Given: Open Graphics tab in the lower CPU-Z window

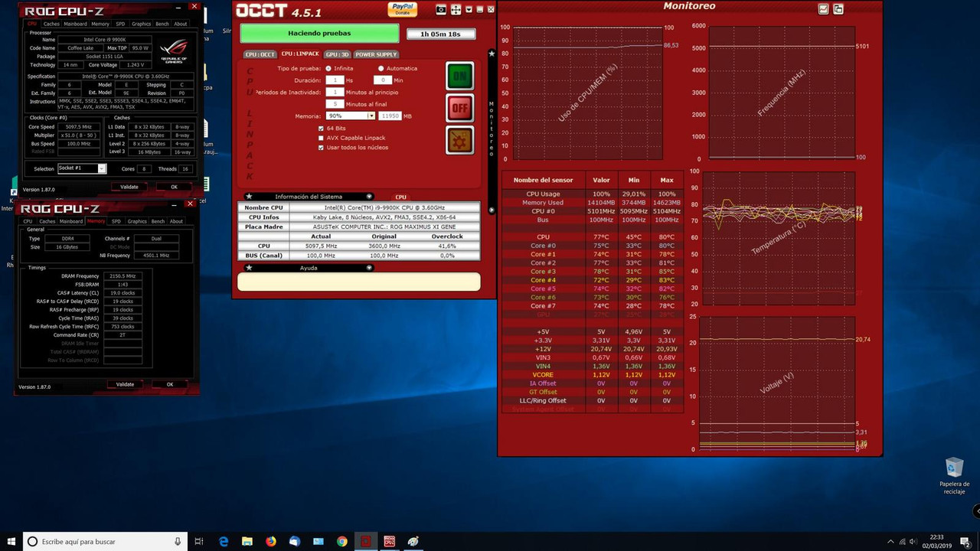Looking at the screenshot, I should pos(137,221).
